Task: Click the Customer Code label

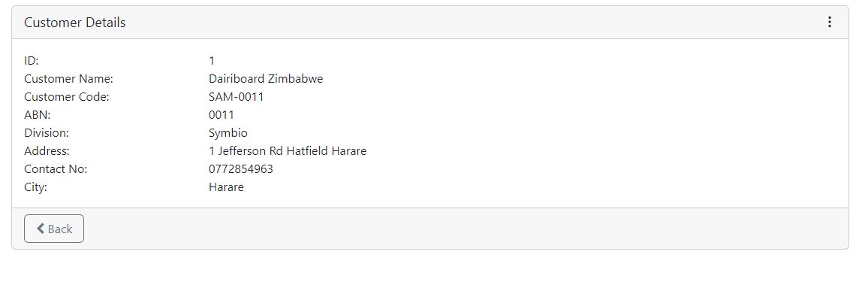Action: click(x=67, y=97)
